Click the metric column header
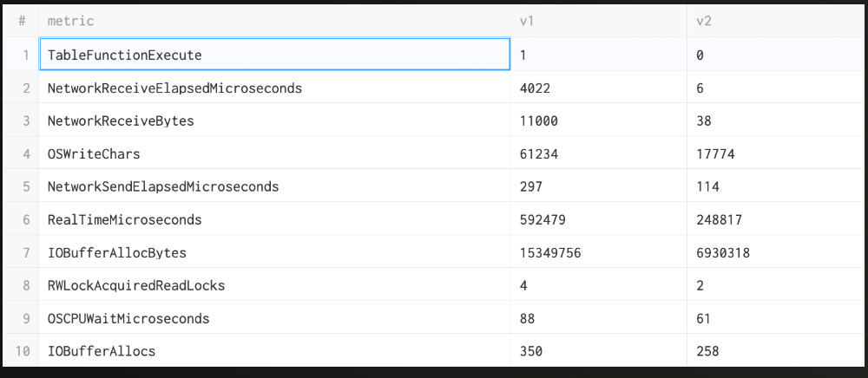868x378 pixels. [274, 20]
